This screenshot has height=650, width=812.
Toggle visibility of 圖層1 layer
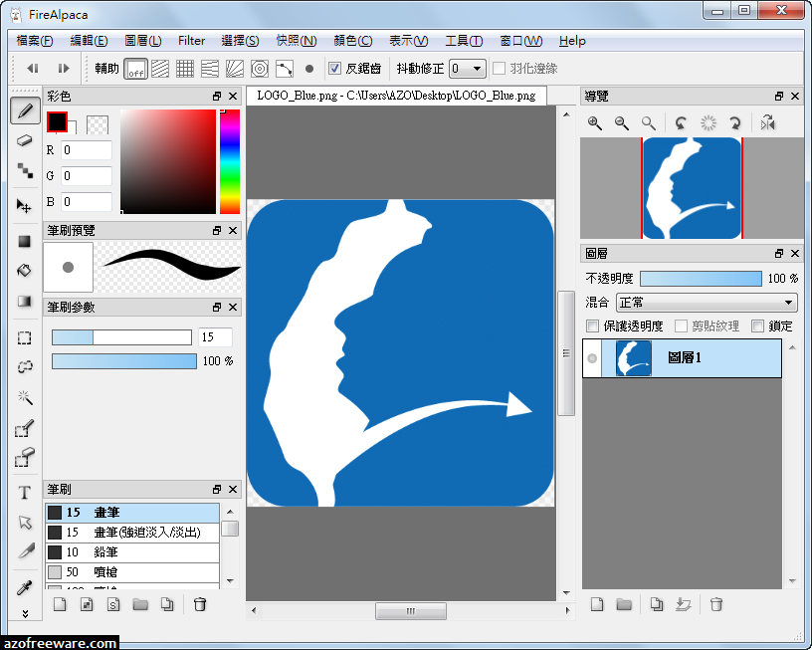click(x=592, y=358)
